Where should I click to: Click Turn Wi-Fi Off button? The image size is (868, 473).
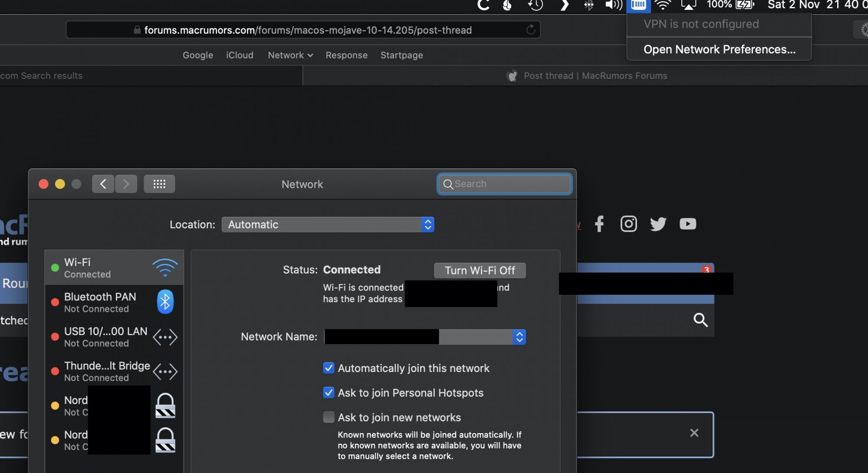coord(480,270)
